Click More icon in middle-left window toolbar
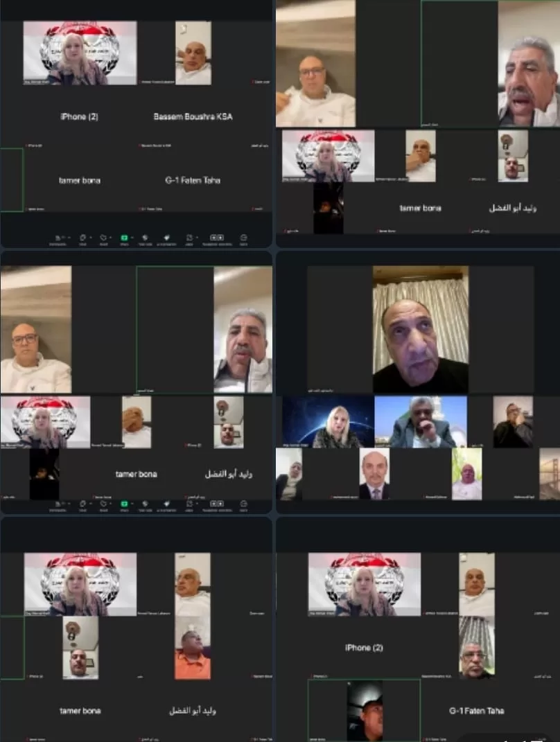560x742 pixels. pos(243,504)
